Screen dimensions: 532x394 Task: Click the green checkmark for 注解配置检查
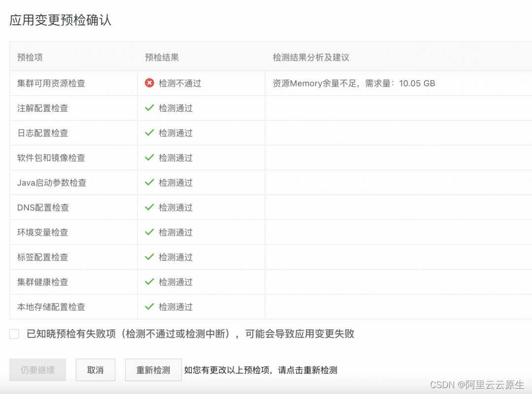(x=149, y=108)
